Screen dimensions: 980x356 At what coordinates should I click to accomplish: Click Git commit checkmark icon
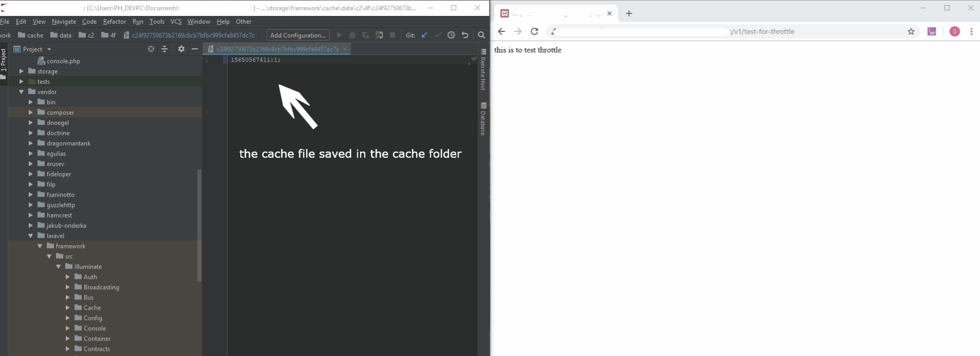click(x=438, y=35)
